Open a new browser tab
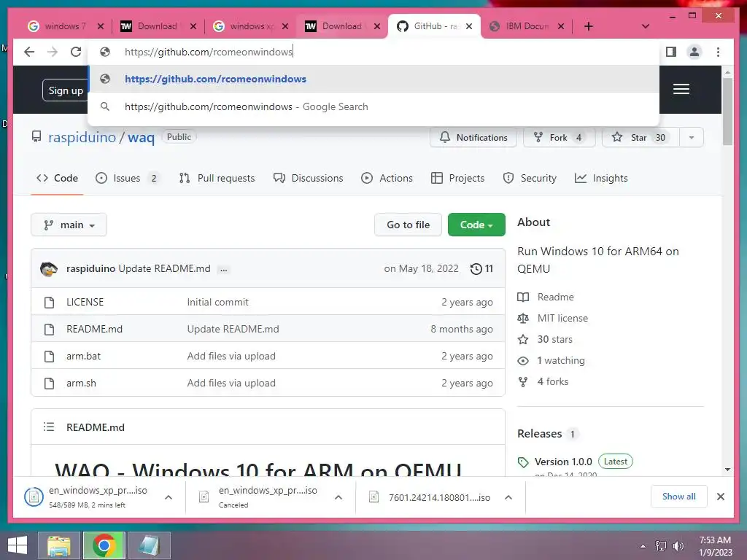This screenshot has width=747, height=560. click(589, 26)
